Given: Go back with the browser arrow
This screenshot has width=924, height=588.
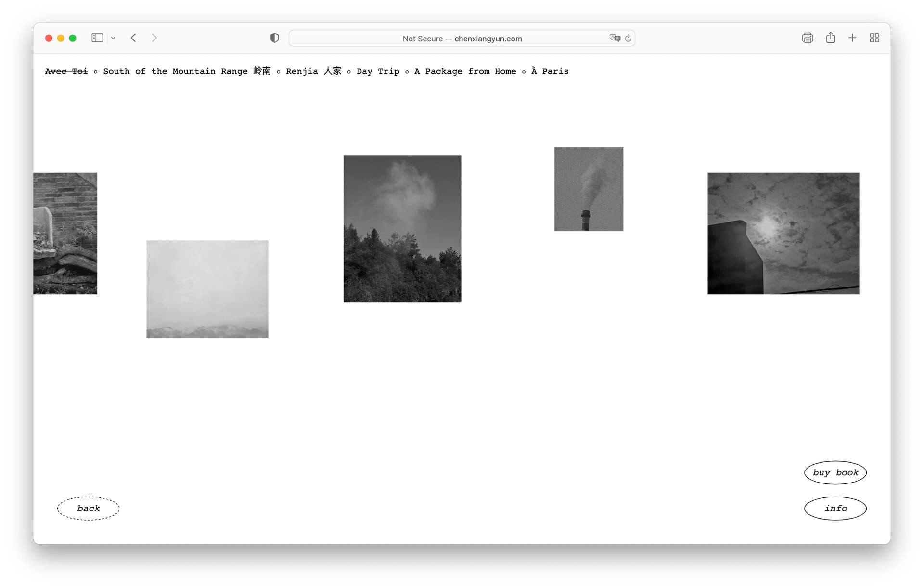Looking at the screenshot, I should [x=133, y=38].
